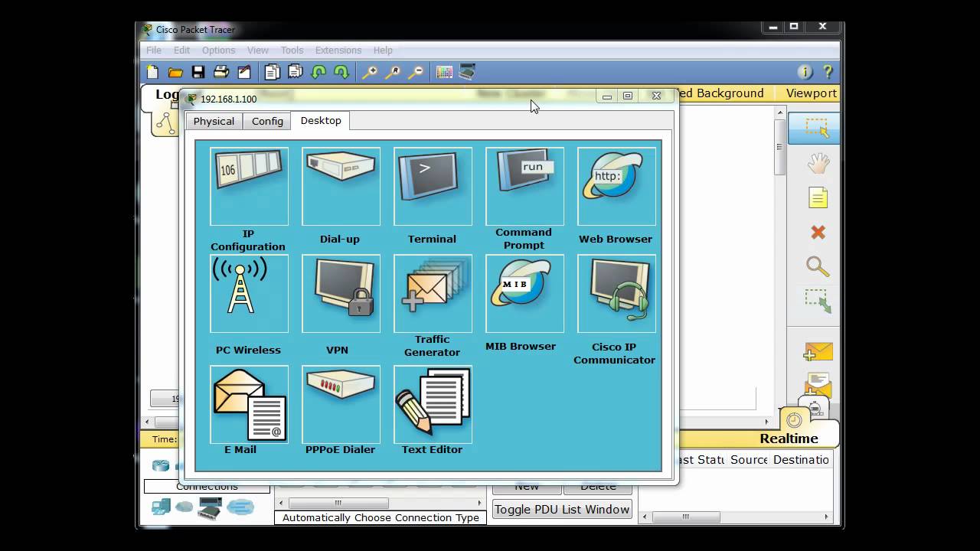
Task: Open the Activity Wizard icon
Action: point(244,72)
